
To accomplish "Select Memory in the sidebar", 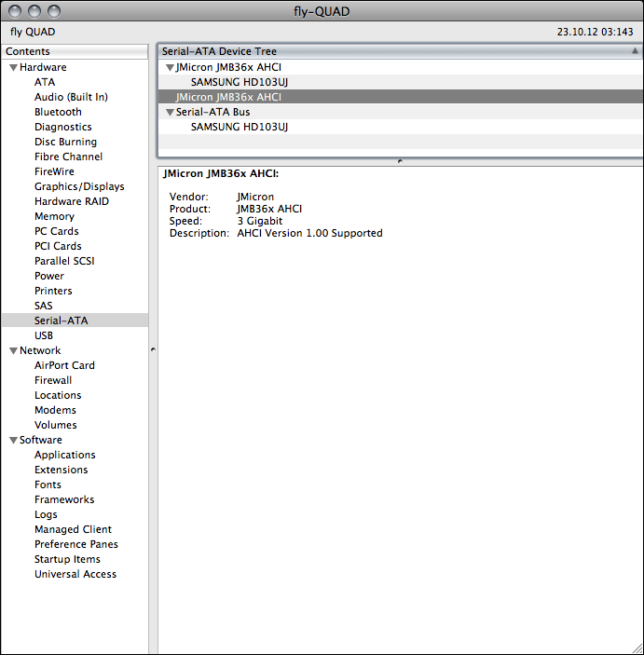I will 54,216.
